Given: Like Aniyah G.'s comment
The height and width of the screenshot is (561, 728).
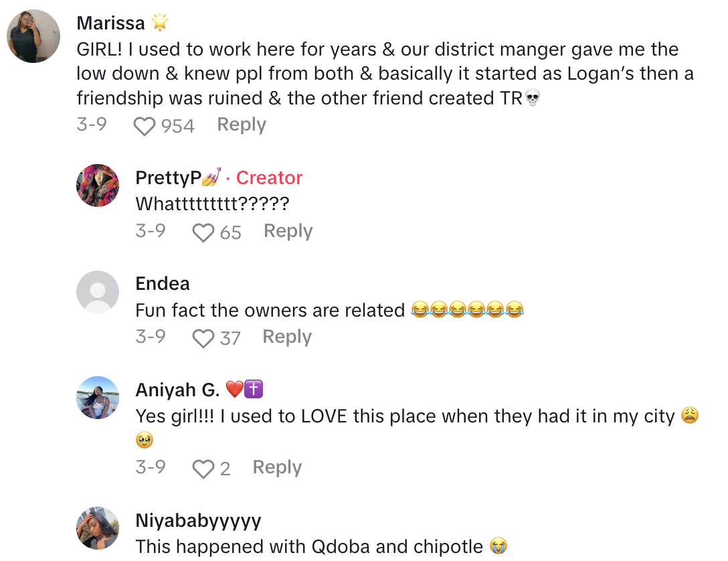Looking at the screenshot, I should pyautogui.click(x=203, y=469).
